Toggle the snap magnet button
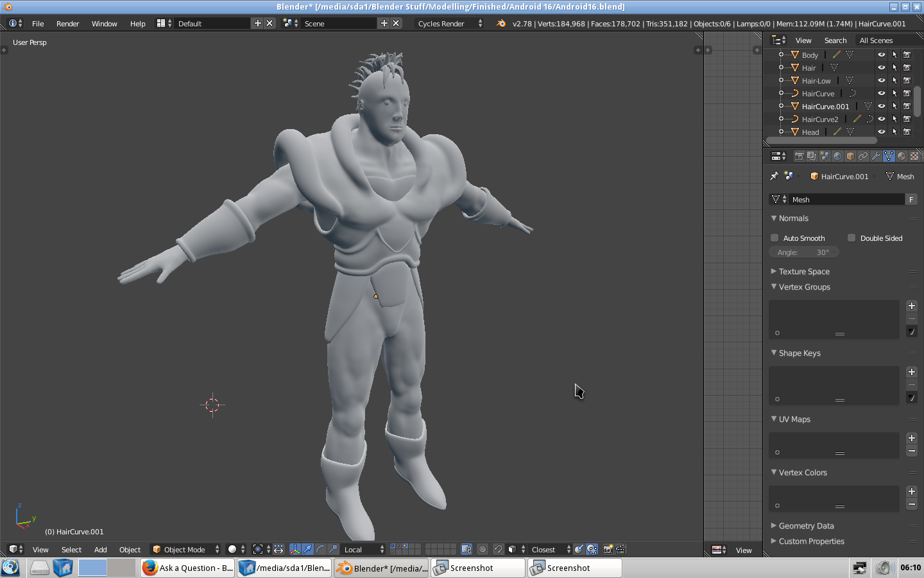This screenshot has height=578, width=924. coord(498,549)
